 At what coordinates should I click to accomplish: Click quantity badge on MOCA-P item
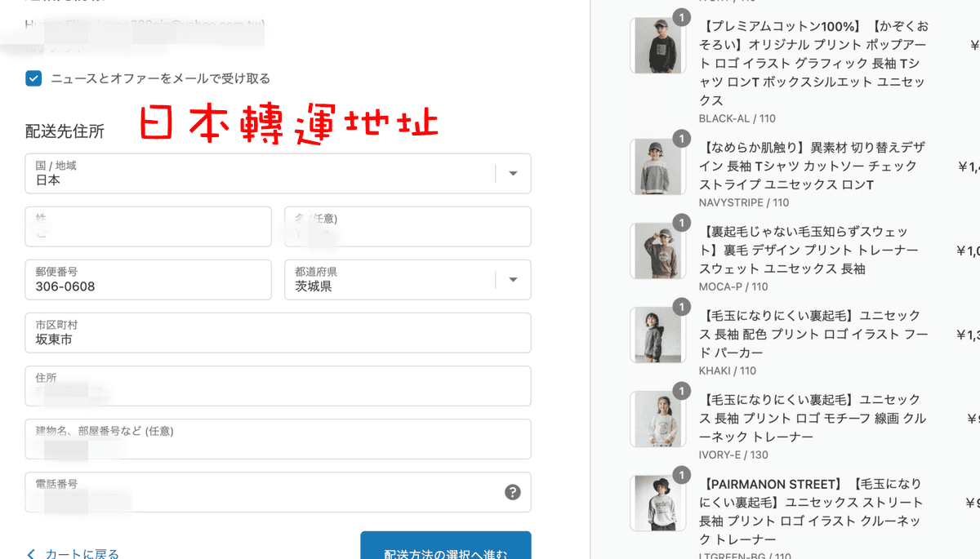pyautogui.click(x=680, y=223)
